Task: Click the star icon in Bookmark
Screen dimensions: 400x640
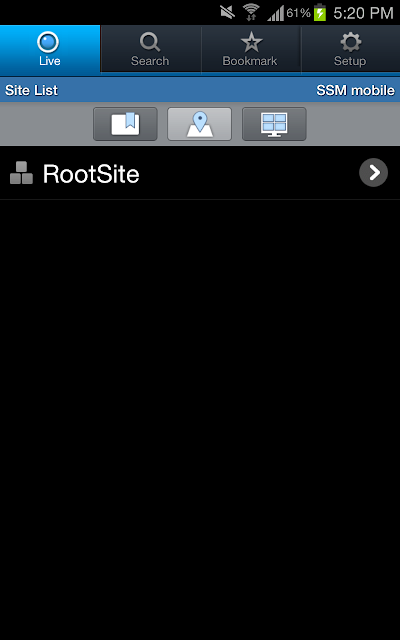Action: pyautogui.click(x=250, y=42)
